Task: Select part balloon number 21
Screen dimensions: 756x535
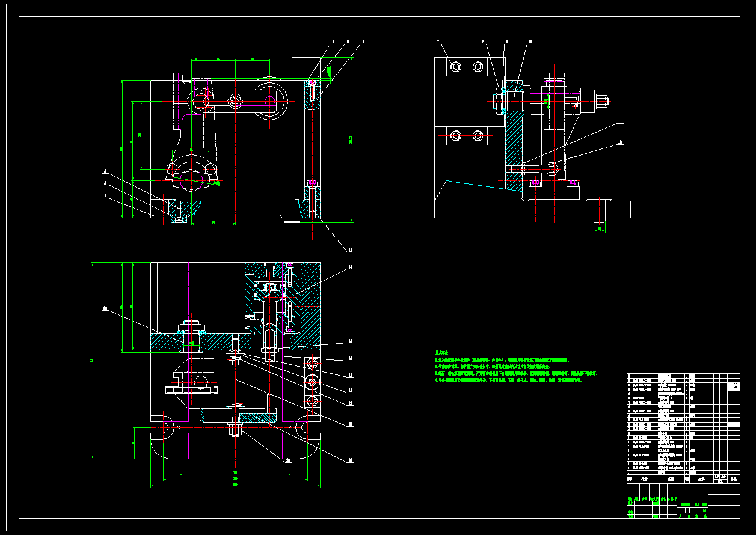Action: pyautogui.click(x=350, y=424)
